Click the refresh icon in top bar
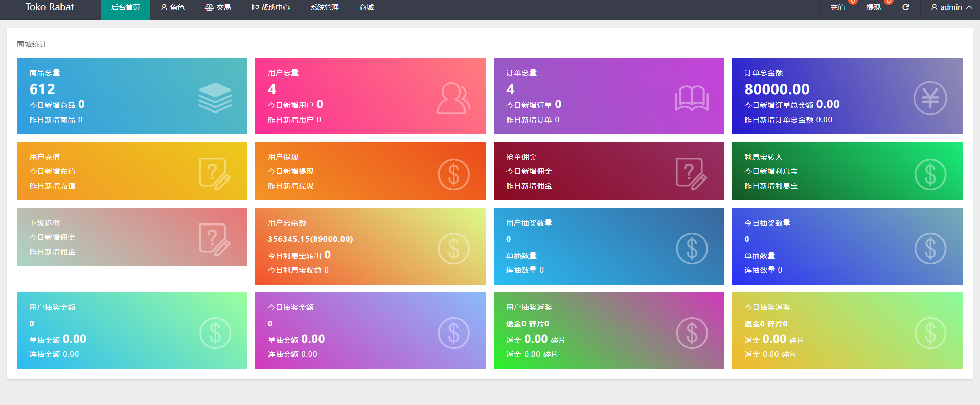This screenshot has width=980, height=405. click(x=905, y=7)
